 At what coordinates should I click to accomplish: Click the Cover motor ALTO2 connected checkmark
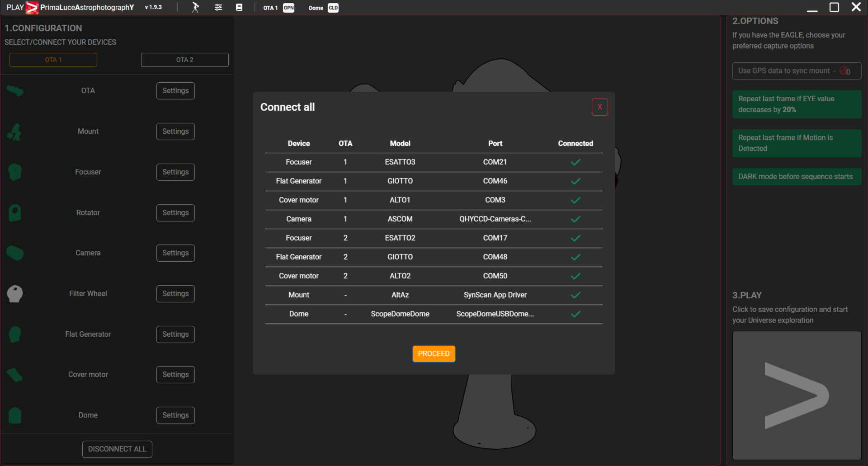pos(576,276)
